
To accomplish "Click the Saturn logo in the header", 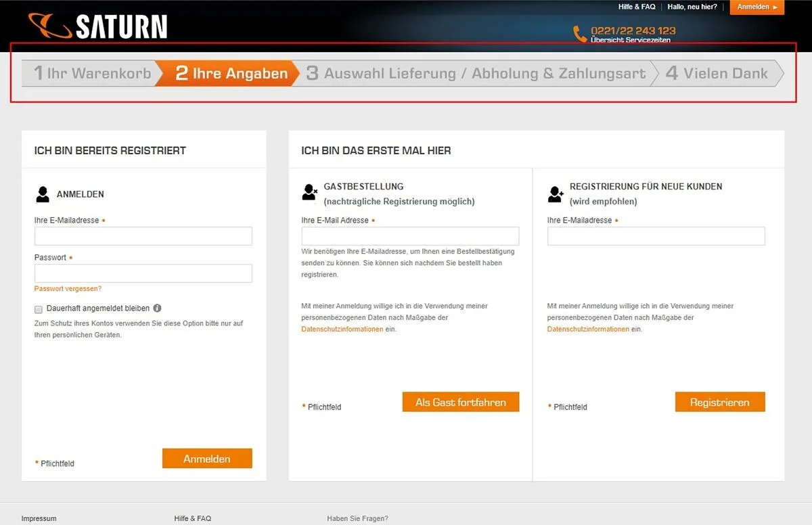I will (98, 26).
